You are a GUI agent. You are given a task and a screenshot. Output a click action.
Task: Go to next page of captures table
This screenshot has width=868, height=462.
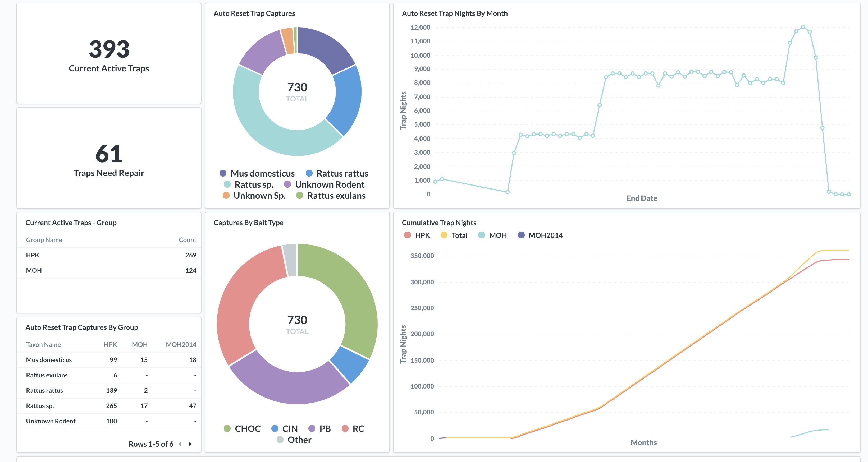tap(190, 444)
